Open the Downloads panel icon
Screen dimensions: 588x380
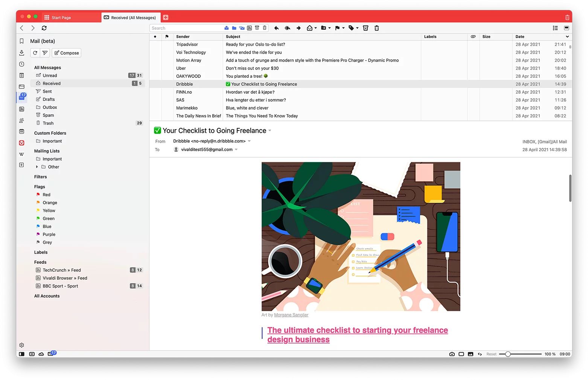(x=21, y=53)
